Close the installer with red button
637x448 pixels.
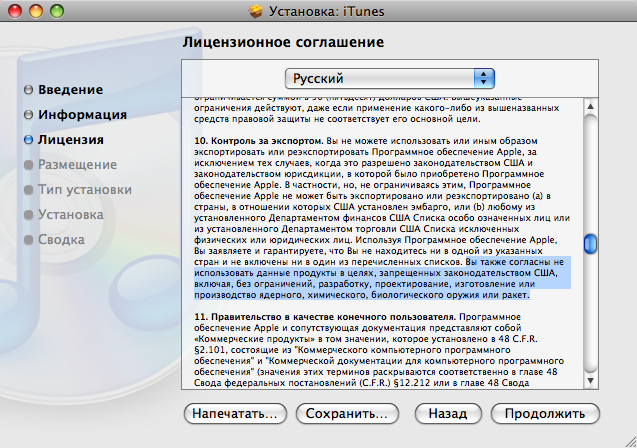pos(13,10)
